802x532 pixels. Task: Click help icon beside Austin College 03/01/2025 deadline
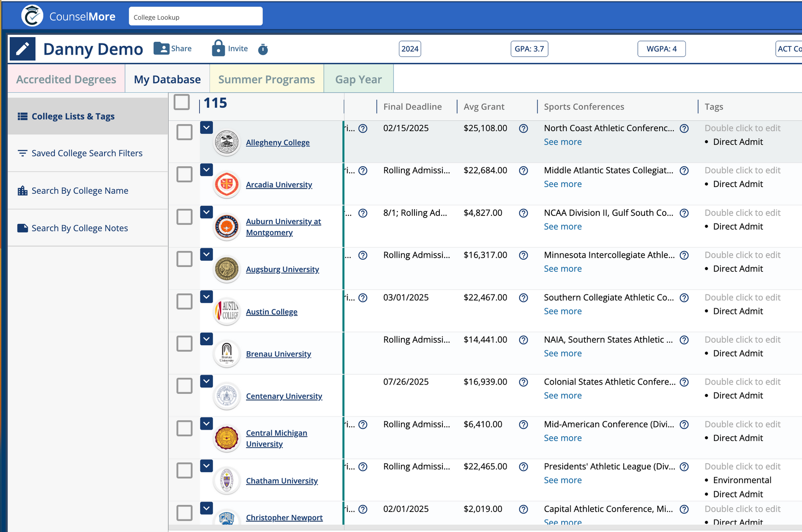click(363, 298)
